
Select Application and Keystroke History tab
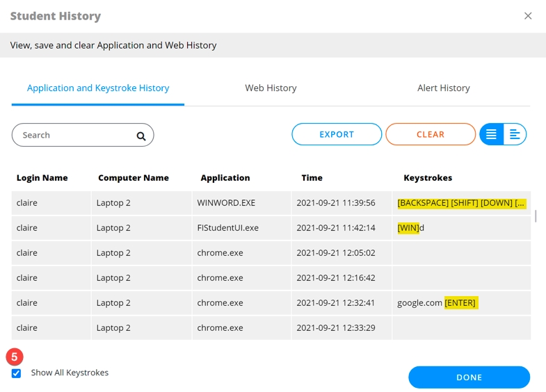[x=98, y=88]
